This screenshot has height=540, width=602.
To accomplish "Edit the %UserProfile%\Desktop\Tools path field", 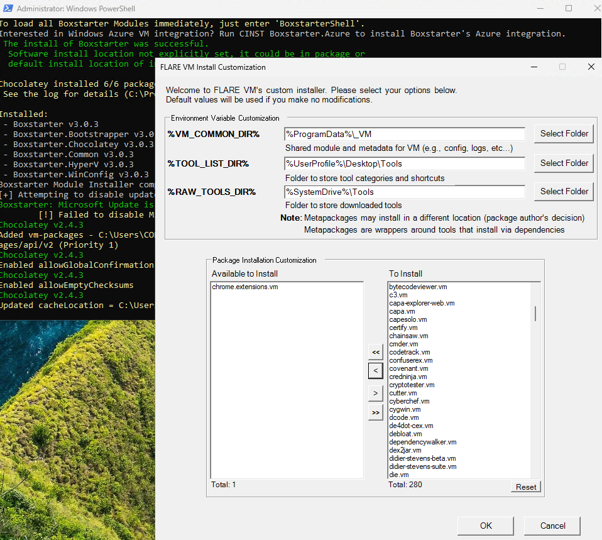I will click(x=404, y=163).
